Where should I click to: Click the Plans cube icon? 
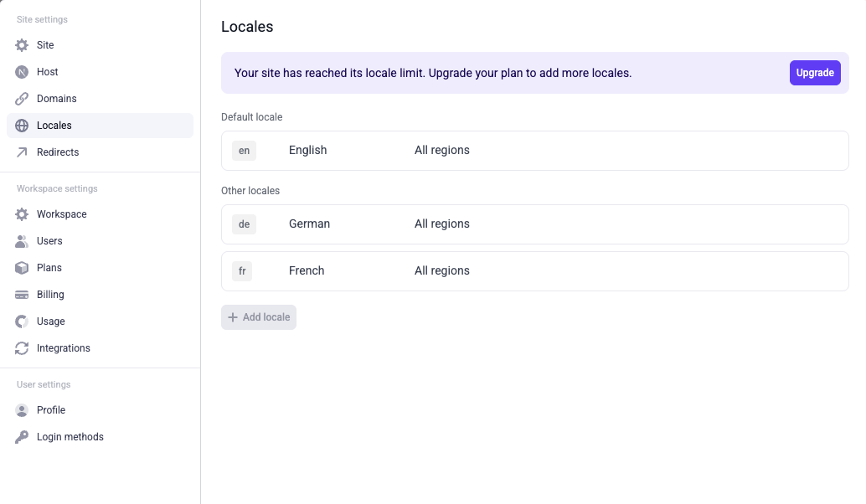pos(21,267)
